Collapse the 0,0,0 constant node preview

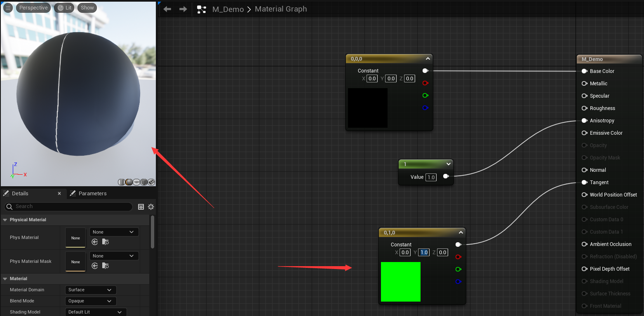pos(428,59)
